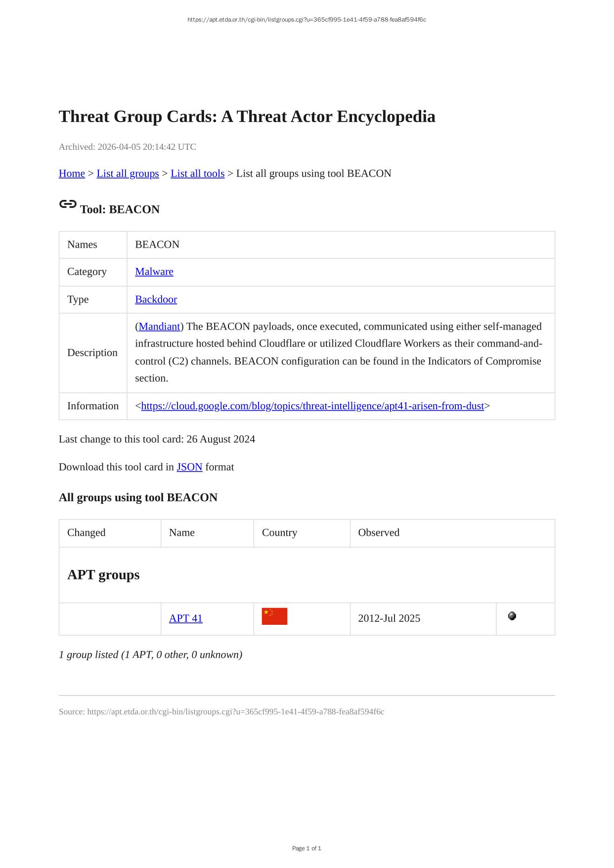Open the Malware category link
Screen dimensions: 614x868
pos(154,271)
